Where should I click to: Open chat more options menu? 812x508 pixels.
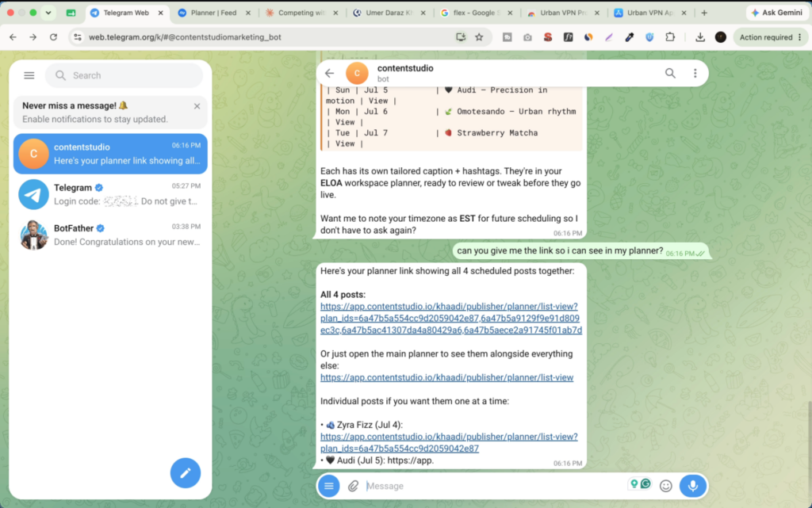click(695, 74)
